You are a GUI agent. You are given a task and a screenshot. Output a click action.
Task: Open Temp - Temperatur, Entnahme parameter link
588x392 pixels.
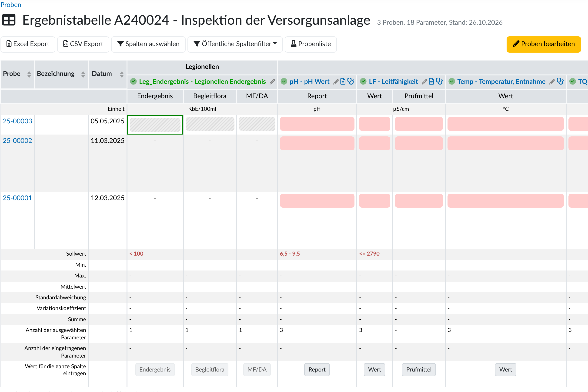501,81
